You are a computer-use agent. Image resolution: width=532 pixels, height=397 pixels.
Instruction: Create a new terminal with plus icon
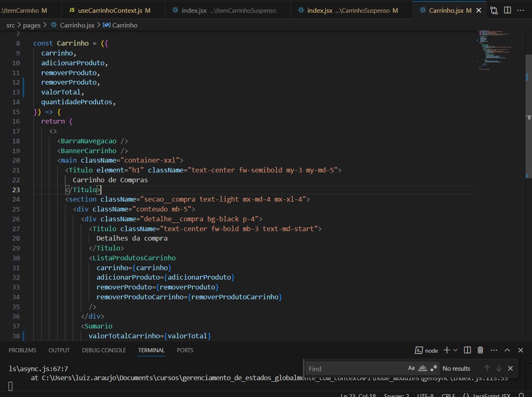pos(447,350)
